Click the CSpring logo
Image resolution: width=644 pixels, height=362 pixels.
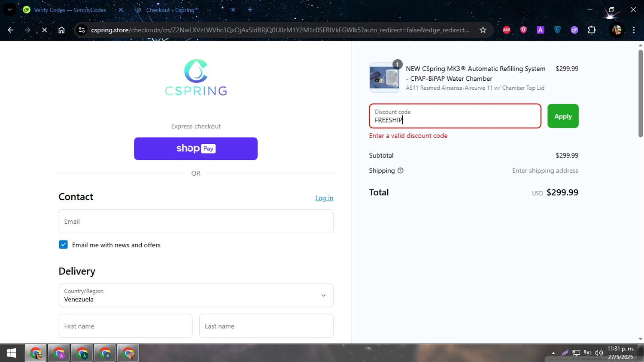click(x=196, y=77)
